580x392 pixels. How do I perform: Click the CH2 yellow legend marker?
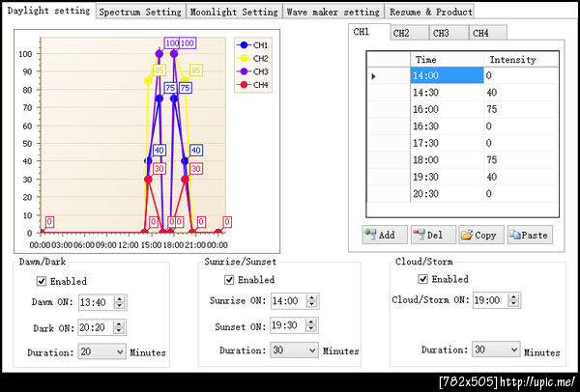(x=244, y=58)
